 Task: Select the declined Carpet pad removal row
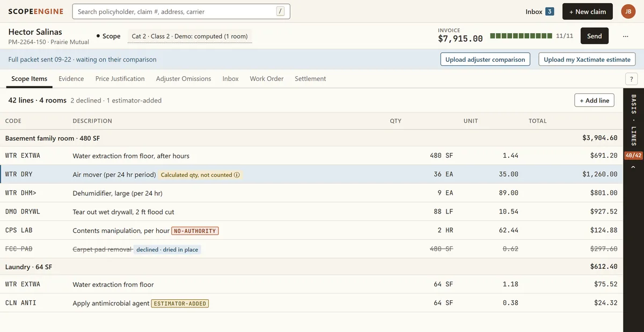point(311,249)
